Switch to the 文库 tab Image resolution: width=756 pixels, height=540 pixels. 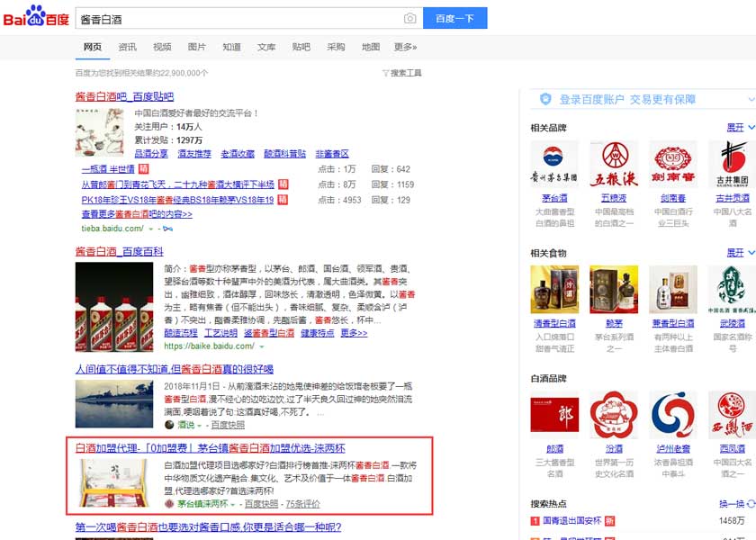(266, 47)
